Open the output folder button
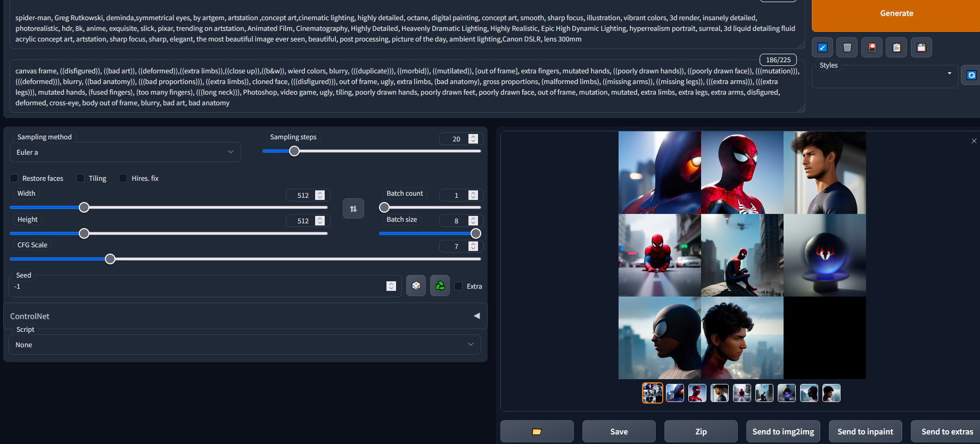980x444 pixels. tap(537, 431)
